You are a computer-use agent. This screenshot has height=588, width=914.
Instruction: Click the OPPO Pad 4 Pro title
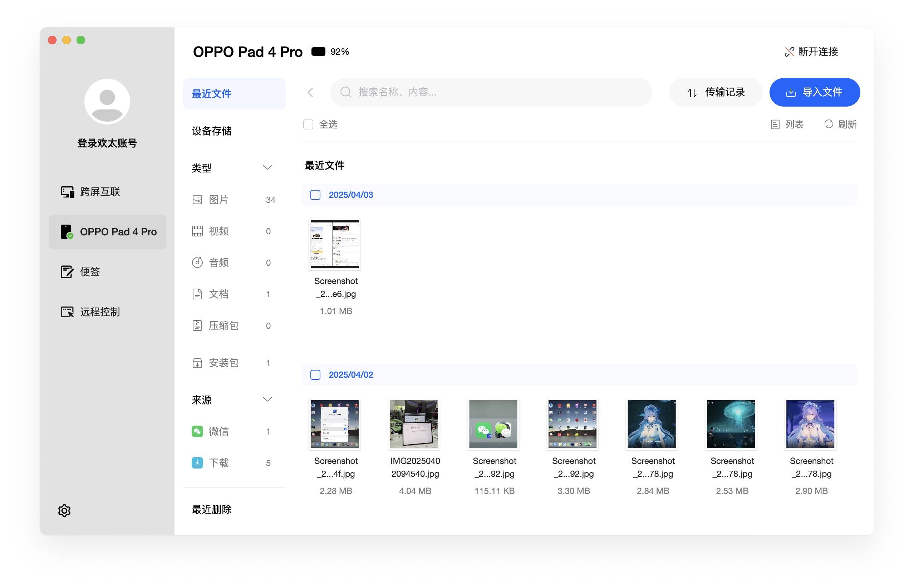(248, 52)
